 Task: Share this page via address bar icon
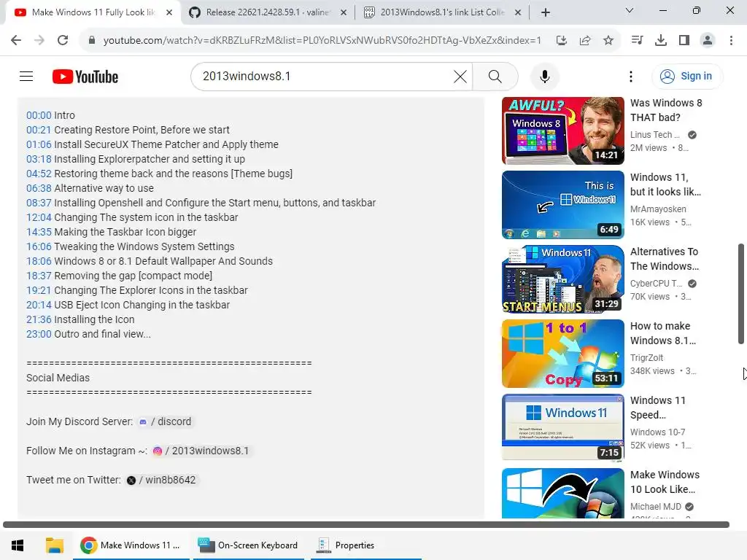(585, 41)
